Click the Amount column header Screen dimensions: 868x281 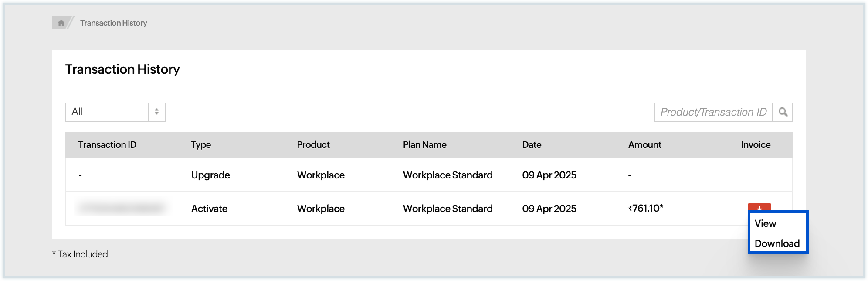pyautogui.click(x=644, y=145)
